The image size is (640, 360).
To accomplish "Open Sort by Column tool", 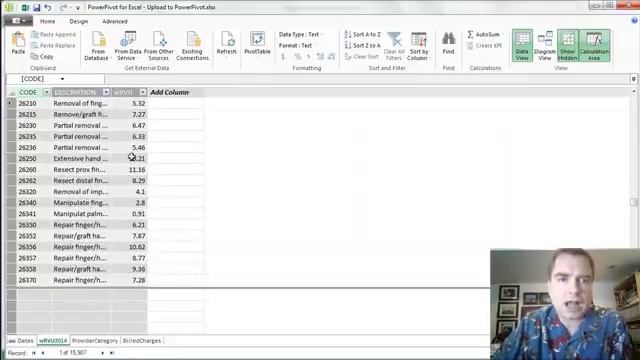I will coord(419,46).
